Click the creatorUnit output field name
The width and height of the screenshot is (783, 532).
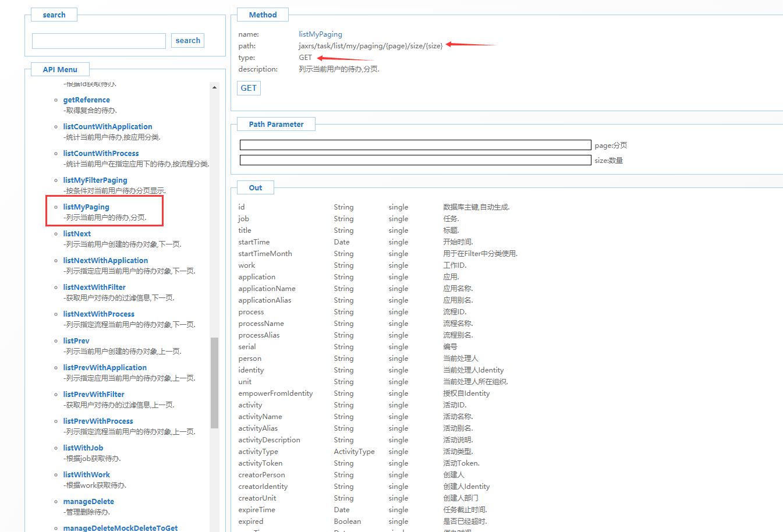[x=257, y=498]
